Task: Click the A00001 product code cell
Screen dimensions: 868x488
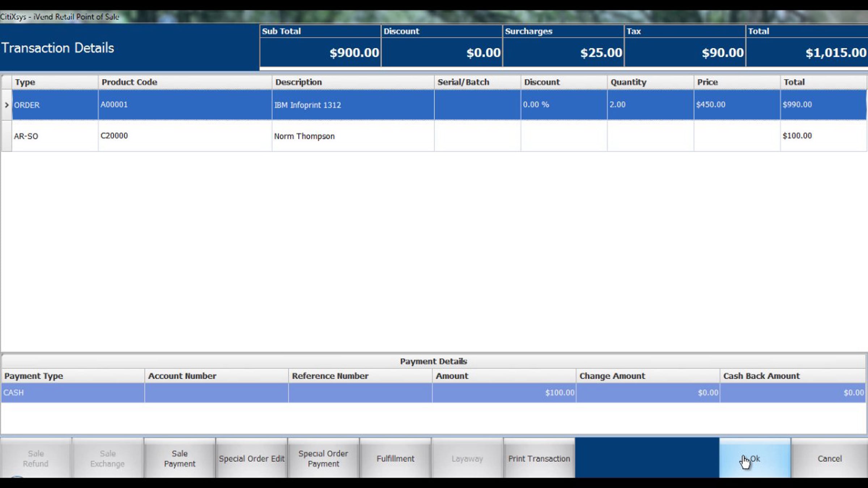Action: (x=114, y=105)
